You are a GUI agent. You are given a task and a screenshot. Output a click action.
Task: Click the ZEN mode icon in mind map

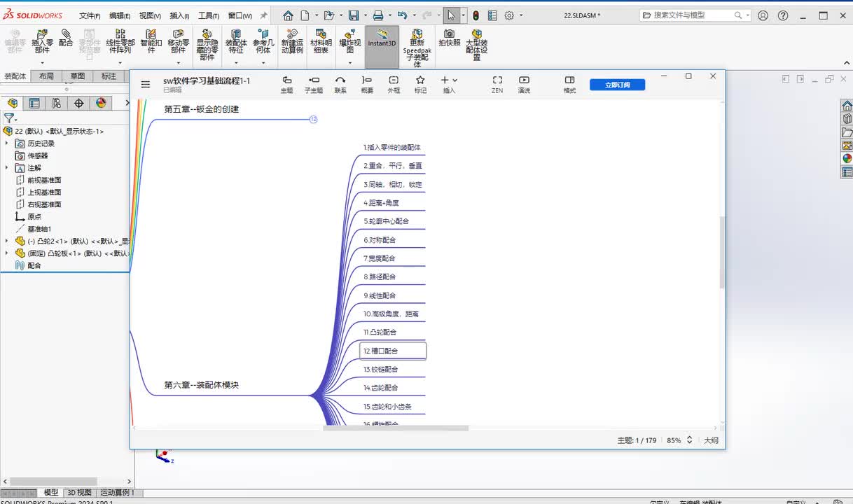click(x=497, y=84)
